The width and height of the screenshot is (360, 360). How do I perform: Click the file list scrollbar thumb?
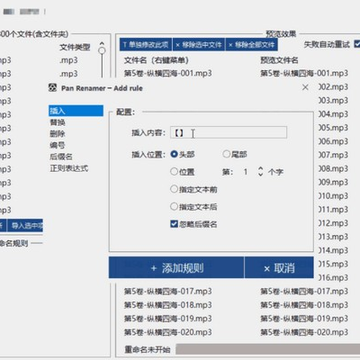tap(102, 50)
